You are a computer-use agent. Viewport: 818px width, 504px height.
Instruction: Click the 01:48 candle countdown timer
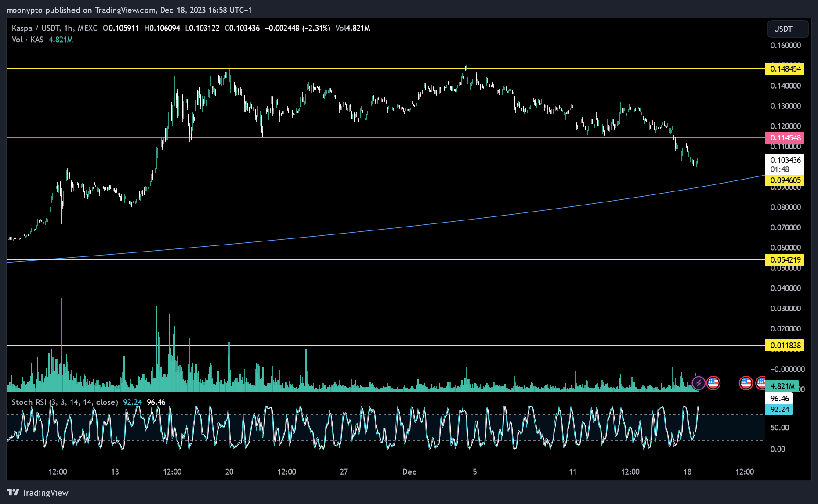click(779, 169)
